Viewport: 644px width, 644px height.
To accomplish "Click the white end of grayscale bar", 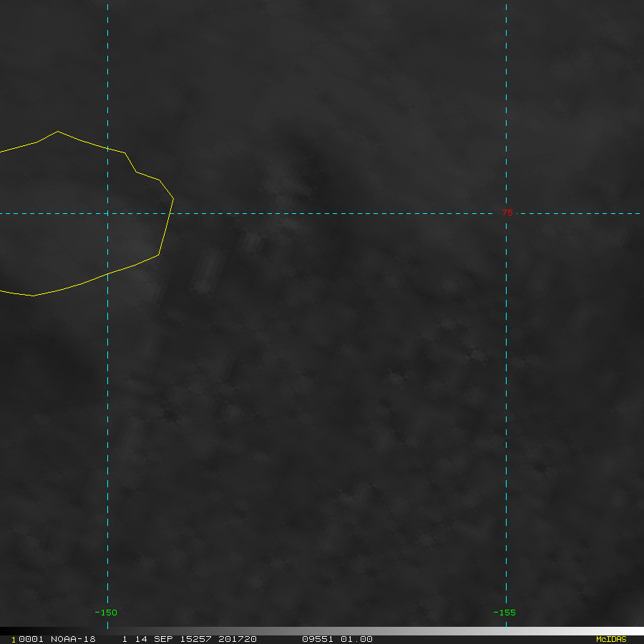I will click(x=637, y=631).
